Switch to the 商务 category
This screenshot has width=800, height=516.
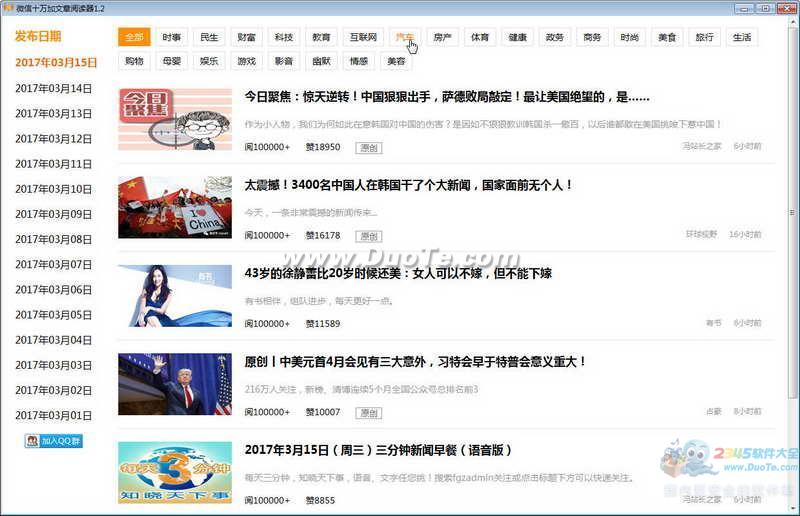592,37
